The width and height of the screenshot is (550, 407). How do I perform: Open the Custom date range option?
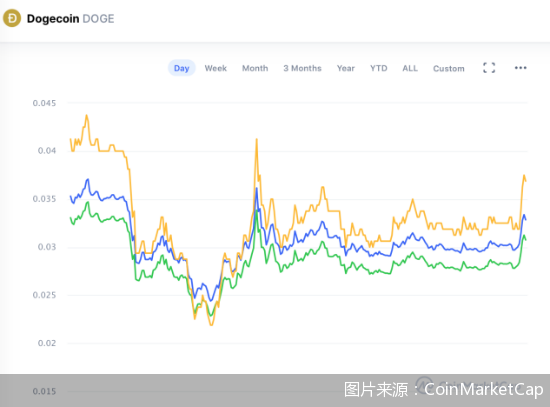449,68
